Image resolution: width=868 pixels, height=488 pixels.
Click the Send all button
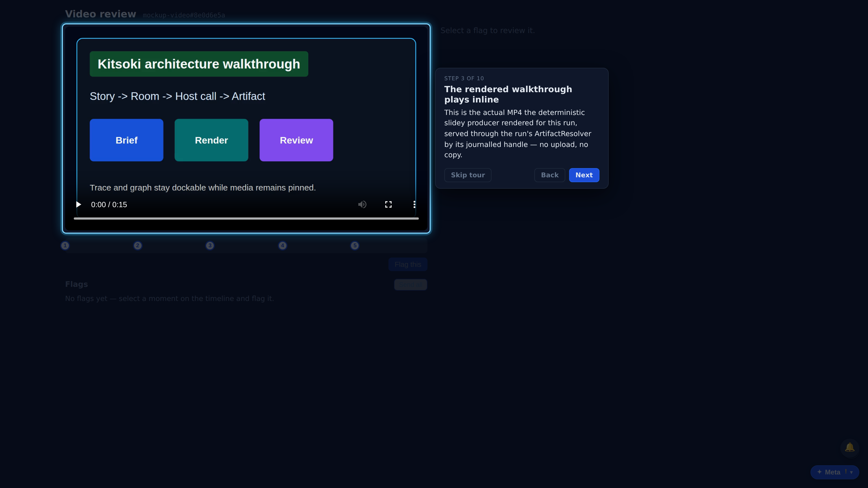point(410,285)
